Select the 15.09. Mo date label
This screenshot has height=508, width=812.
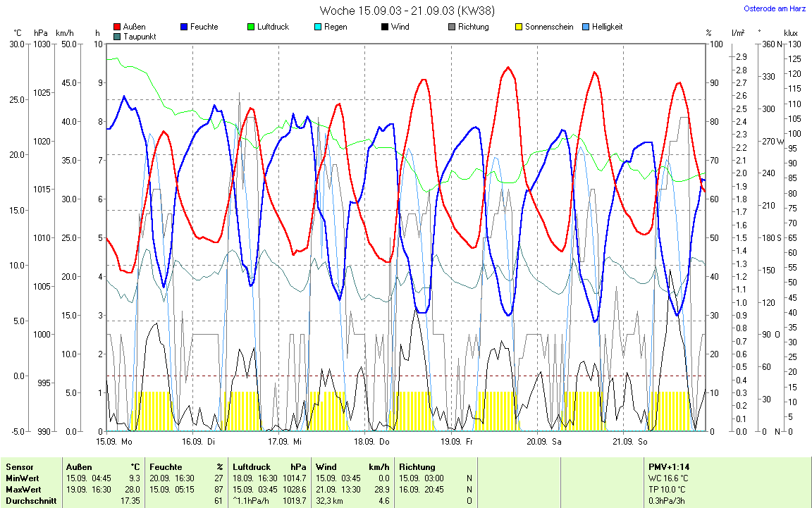(114, 442)
